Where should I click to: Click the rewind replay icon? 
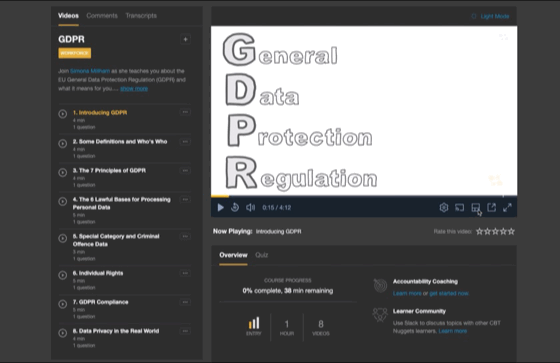[x=235, y=207]
